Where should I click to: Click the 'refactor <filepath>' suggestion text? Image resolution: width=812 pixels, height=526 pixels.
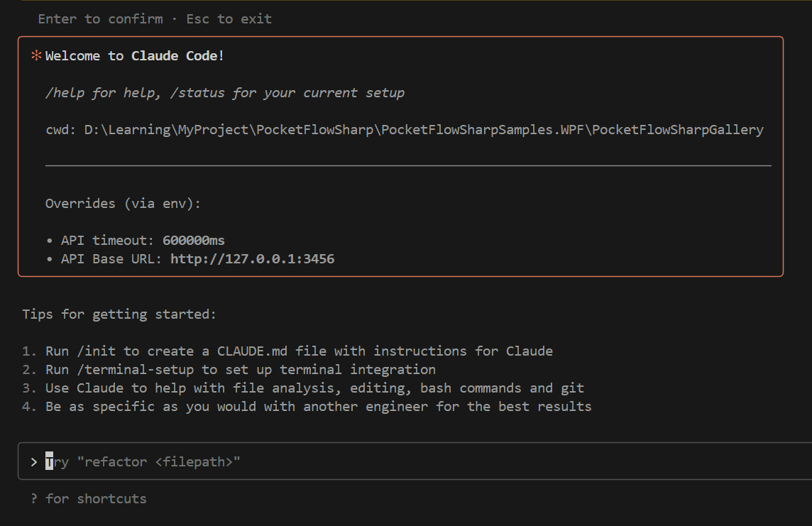click(x=163, y=462)
